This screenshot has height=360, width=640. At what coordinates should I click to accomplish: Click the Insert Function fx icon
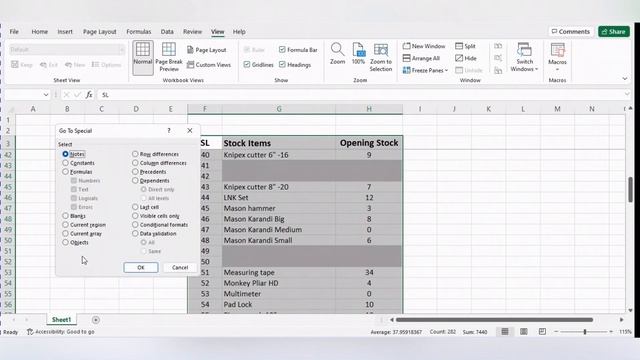[89, 95]
